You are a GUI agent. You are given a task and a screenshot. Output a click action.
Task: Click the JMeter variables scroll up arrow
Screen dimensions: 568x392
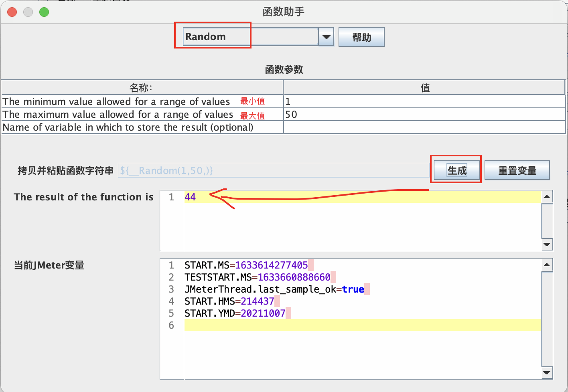(x=547, y=265)
